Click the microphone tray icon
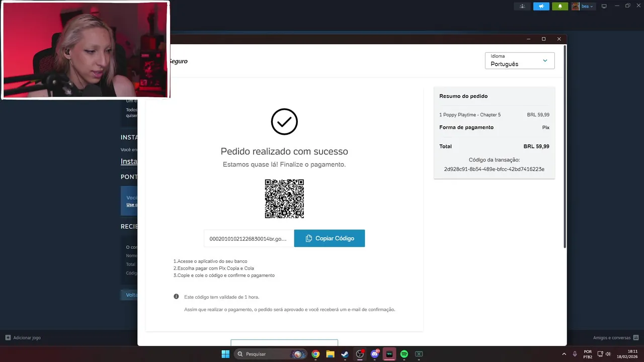Viewport: 644px width, 362px height. (575, 354)
